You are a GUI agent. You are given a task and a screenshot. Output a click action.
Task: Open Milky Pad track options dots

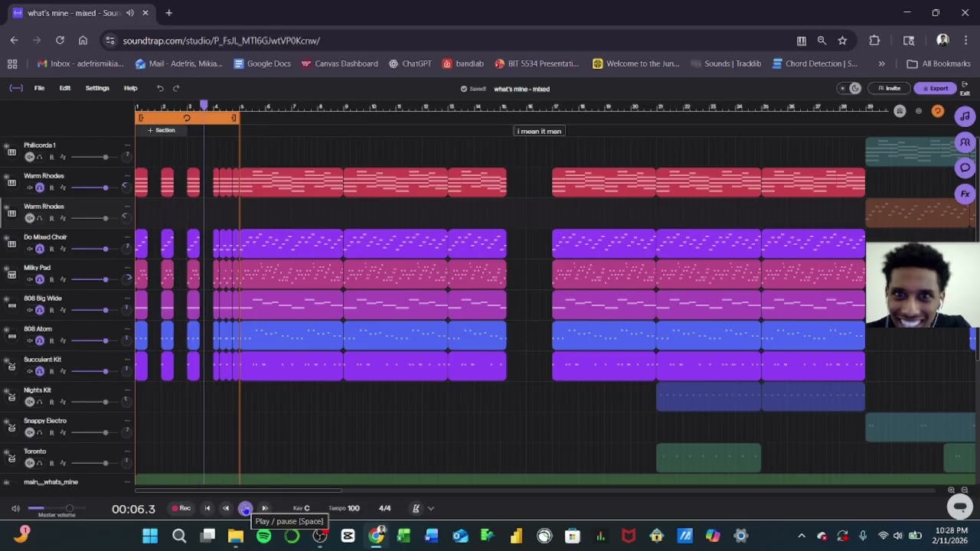coord(127,268)
